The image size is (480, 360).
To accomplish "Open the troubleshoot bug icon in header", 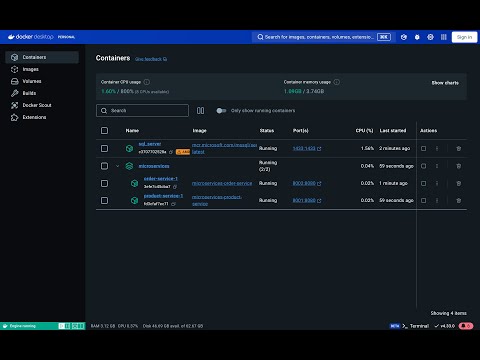I will tap(417, 37).
